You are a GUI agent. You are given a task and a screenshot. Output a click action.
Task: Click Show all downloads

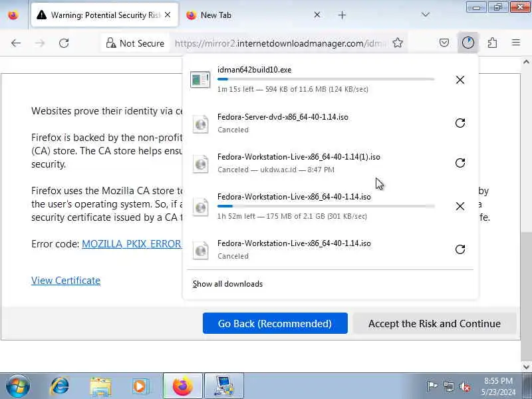pyautogui.click(x=227, y=284)
